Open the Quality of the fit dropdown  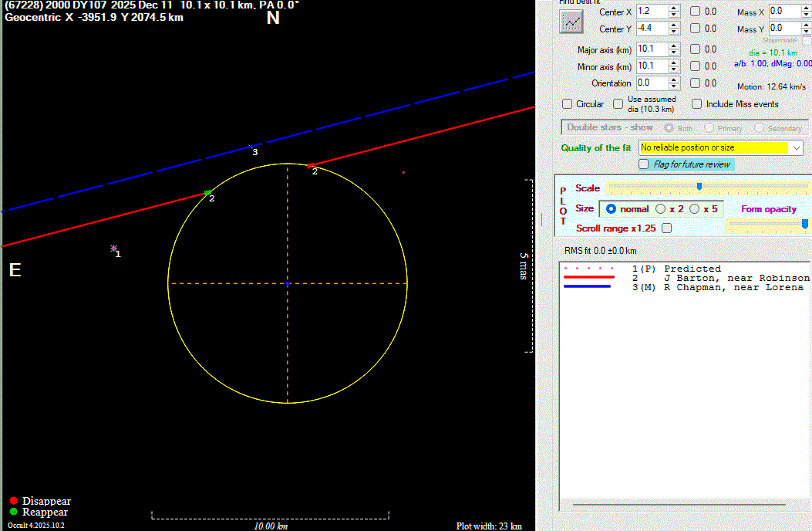pos(797,147)
